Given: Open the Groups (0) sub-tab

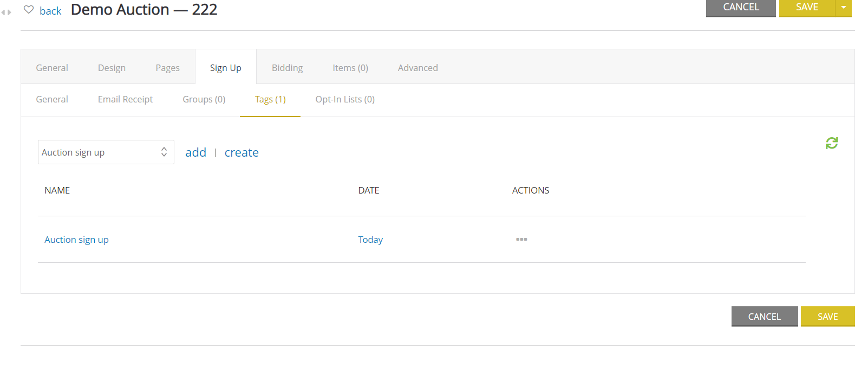Looking at the screenshot, I should point(204,99).
